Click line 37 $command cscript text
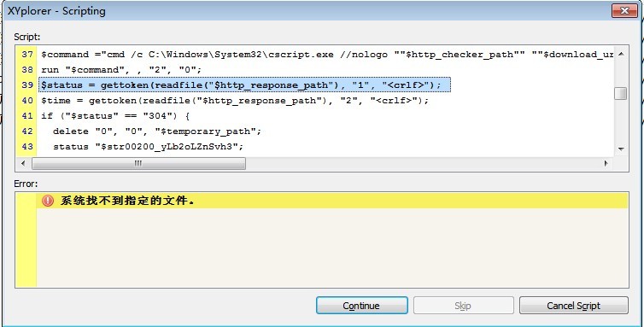The image size is (644, 327). pyautogui.click(x=327, y=55)
